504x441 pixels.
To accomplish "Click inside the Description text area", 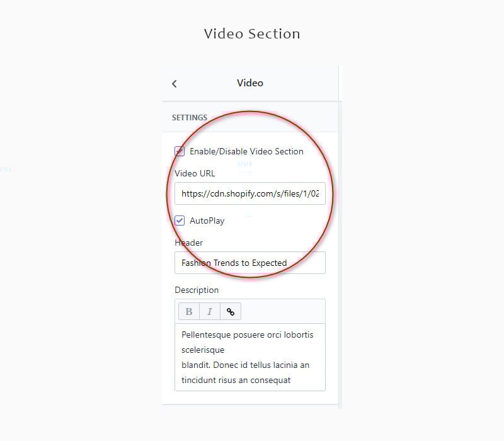I will (x=250, y=357).
